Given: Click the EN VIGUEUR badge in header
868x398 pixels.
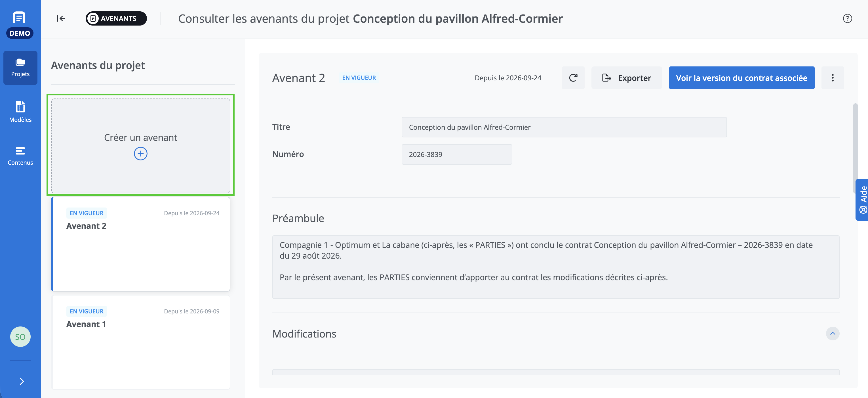Looking at the screenshot, I should coord(359,78).
